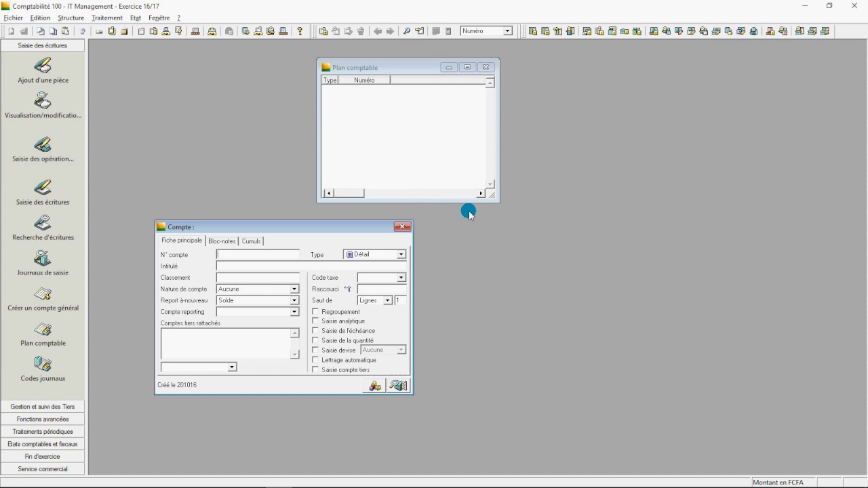Enable Lettrage automatique checkbox
This screenshot has width=868, height=488.
click(315, 360)
